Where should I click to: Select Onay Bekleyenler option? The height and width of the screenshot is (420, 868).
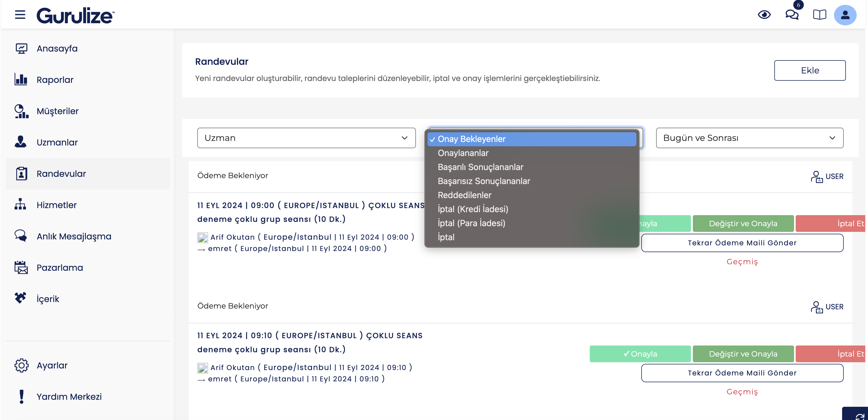click(x=532, y=139)
